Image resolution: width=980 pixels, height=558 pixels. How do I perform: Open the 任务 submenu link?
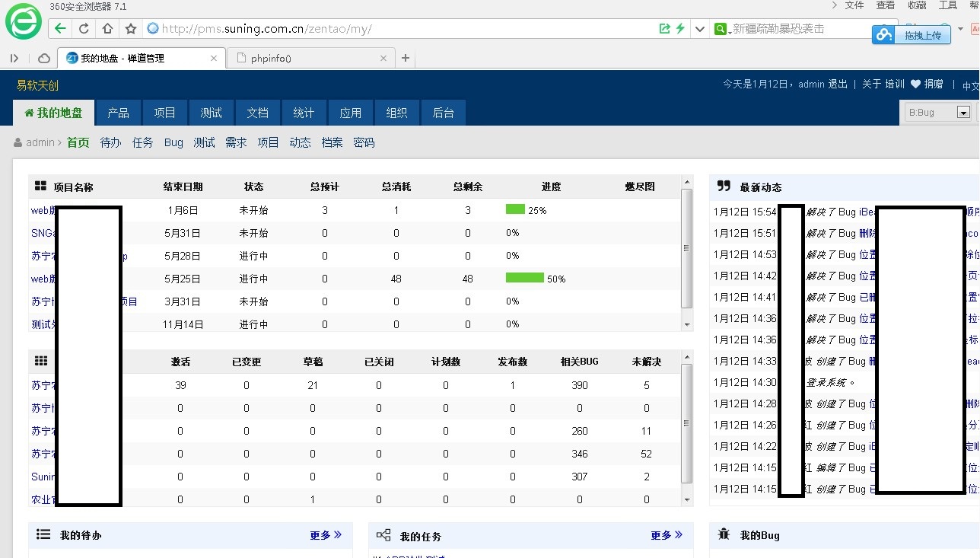click(142, 142)
